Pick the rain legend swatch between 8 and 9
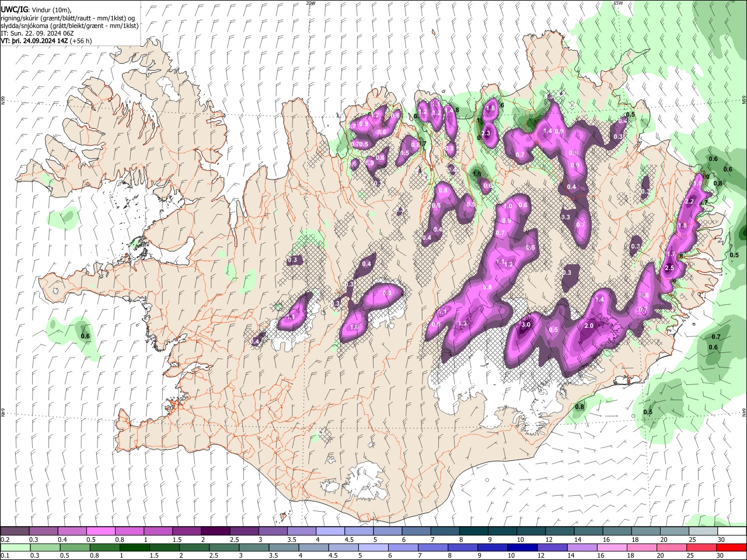Image resolution: width=747 pixels, height=560 pixels. [463, 547]
